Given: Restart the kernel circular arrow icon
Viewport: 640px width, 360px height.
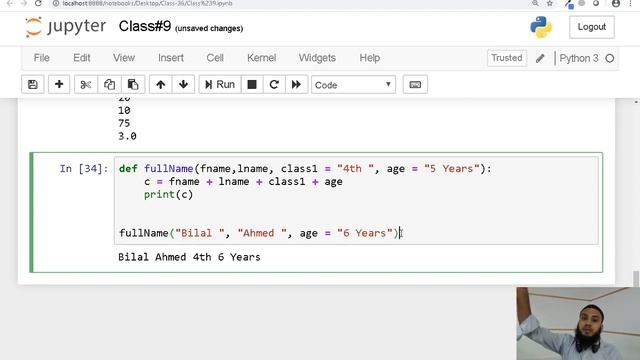Looking at the screenshot, I should point(274,84).
